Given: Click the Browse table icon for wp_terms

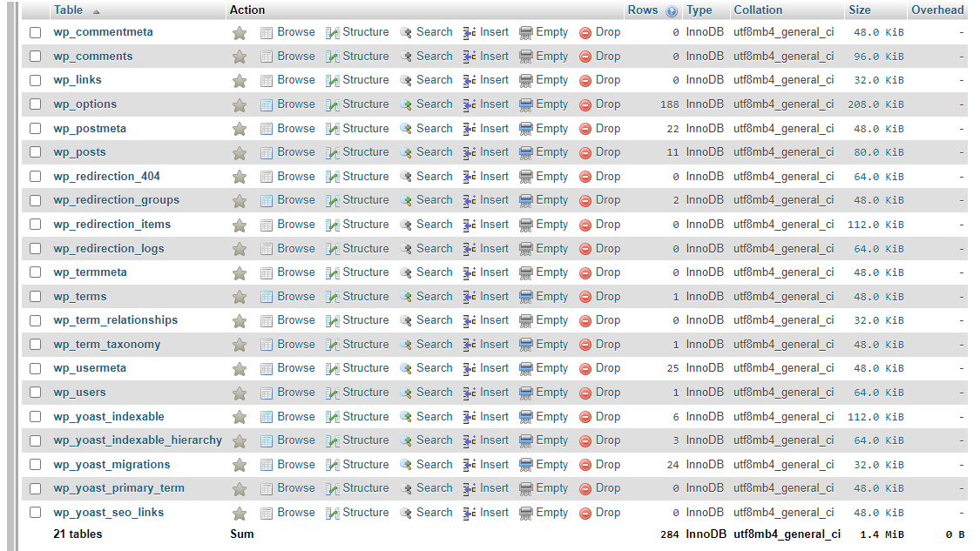Looking at the screenshot, I should tap(267, 298).
